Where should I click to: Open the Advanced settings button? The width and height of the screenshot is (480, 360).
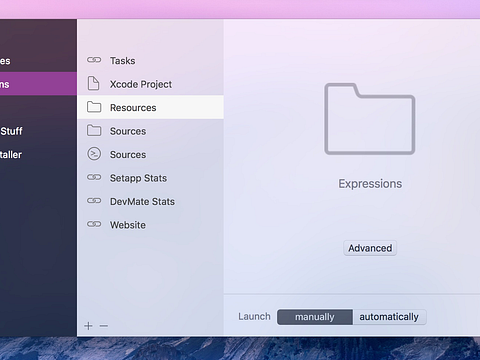coord(370,248)
